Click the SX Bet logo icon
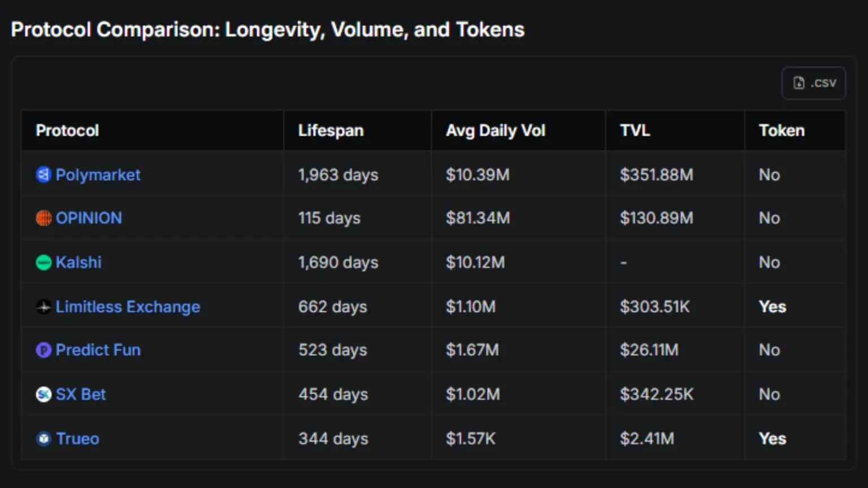 click(44, 394)
